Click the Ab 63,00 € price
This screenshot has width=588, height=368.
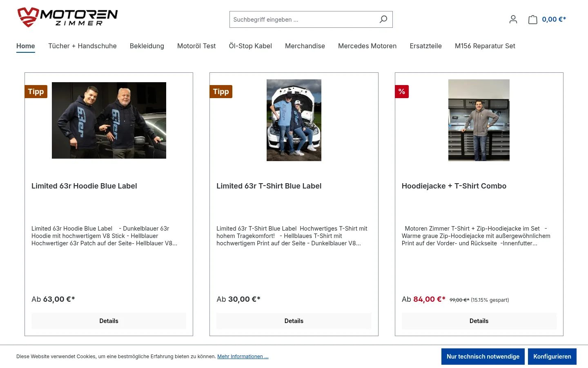coord(53,299)
